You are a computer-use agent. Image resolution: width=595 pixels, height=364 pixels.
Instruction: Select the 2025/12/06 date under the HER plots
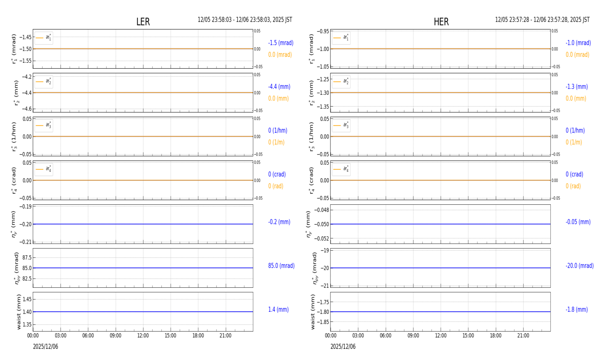[343, 347]
